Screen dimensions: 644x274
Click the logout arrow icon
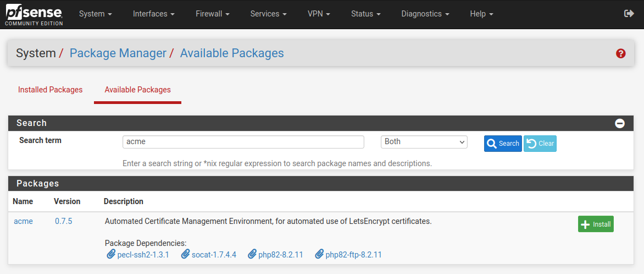point(629,14)
